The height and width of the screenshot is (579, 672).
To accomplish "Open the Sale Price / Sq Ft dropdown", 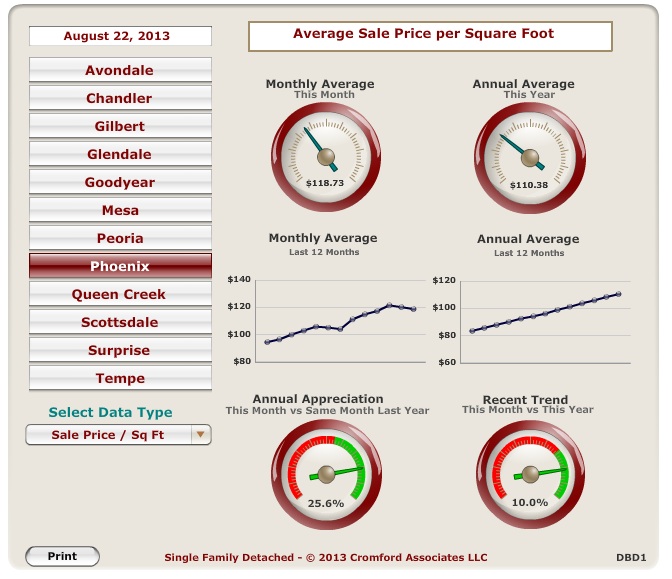I will coord(118,435).
